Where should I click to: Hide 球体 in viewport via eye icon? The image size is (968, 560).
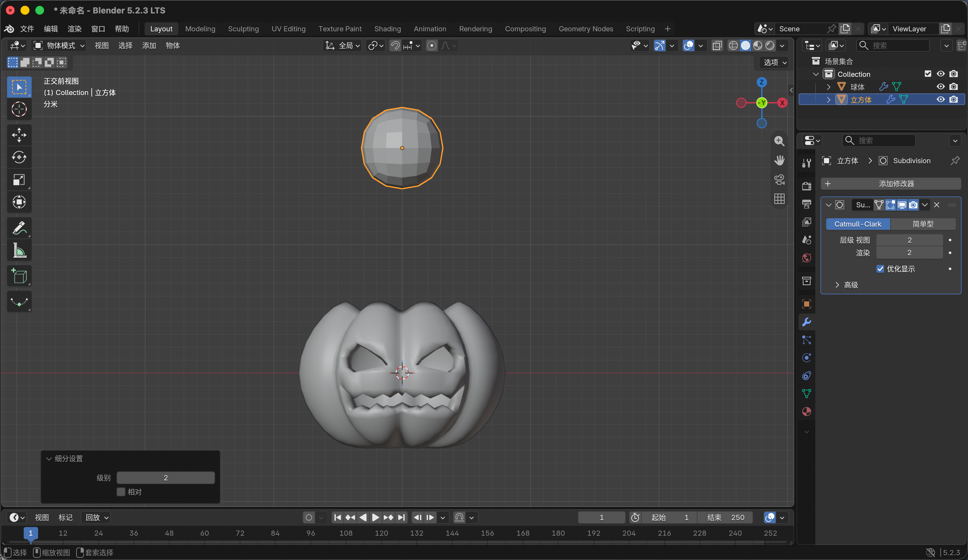coord(940,87)
